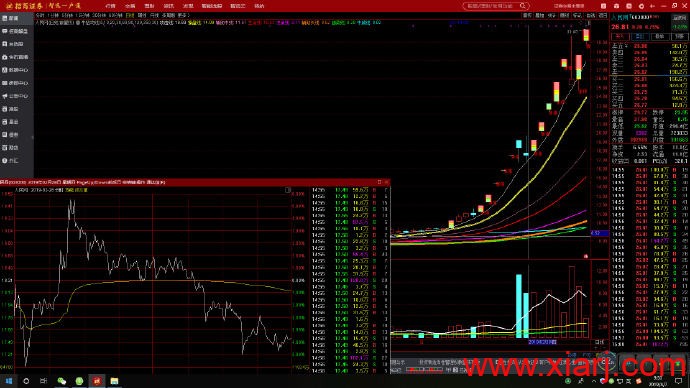Viewport: 690px width, 388px height.
Task: Click the left-pointing back arrow in the title bar
Action: point(652,6)
